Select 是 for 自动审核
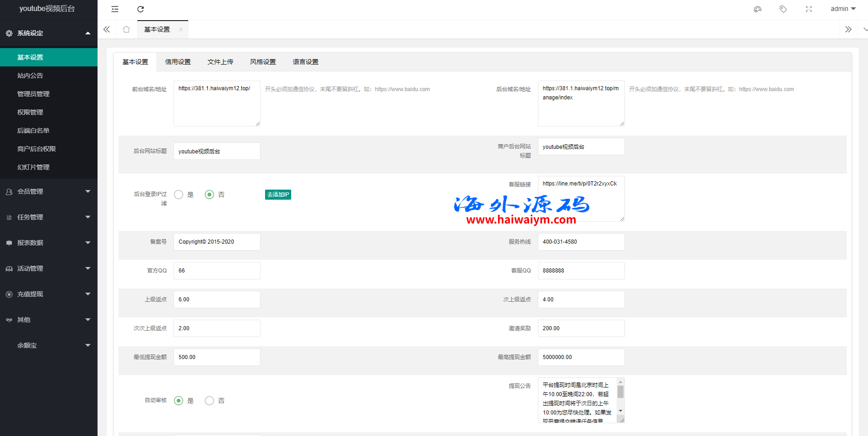Image resolution: width=868 pixels, height=436 pixels. pyautogui.click(x=179, y=401)
